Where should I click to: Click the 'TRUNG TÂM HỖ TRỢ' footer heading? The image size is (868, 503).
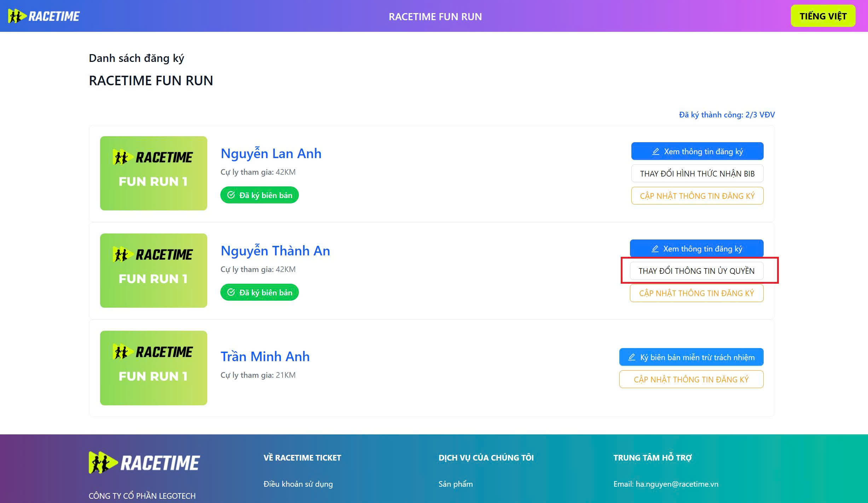653,458
